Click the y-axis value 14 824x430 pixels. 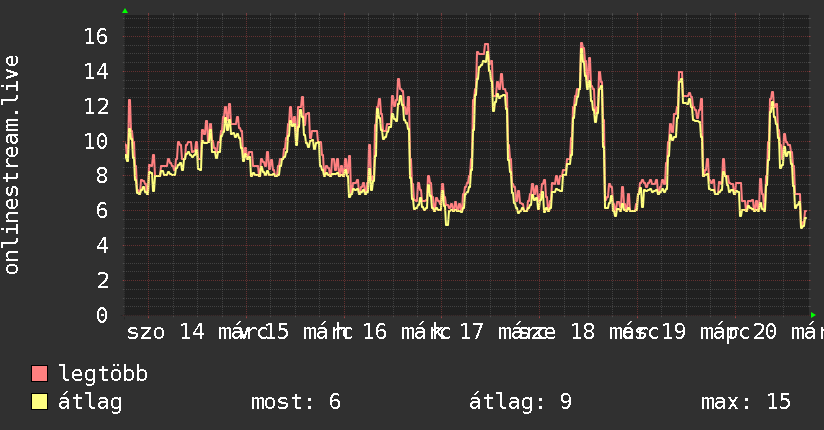96,71
